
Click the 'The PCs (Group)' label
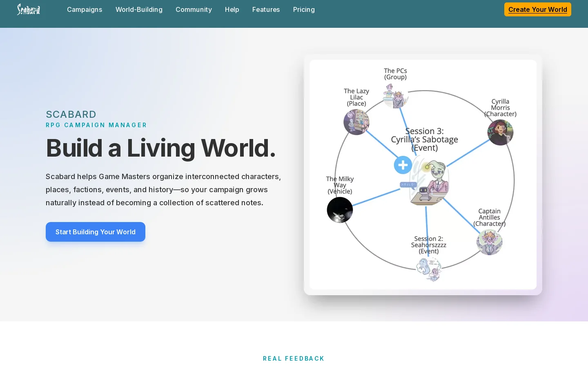tap(395, 74)
